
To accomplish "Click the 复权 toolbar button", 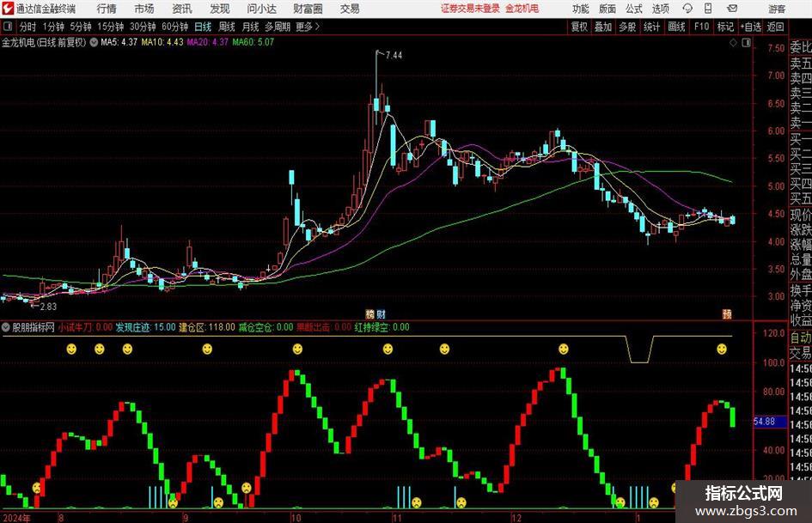I will (579, 27).
